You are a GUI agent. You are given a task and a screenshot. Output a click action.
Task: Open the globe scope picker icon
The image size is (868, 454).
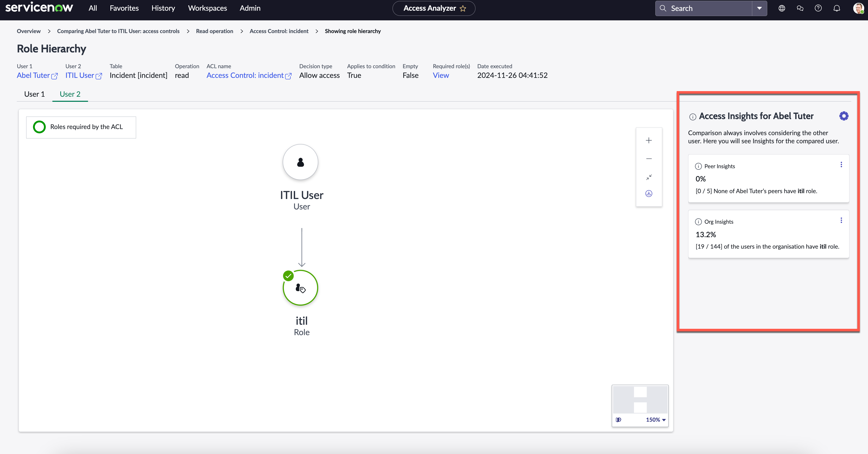pyautogui.click(x=782, y=8)
